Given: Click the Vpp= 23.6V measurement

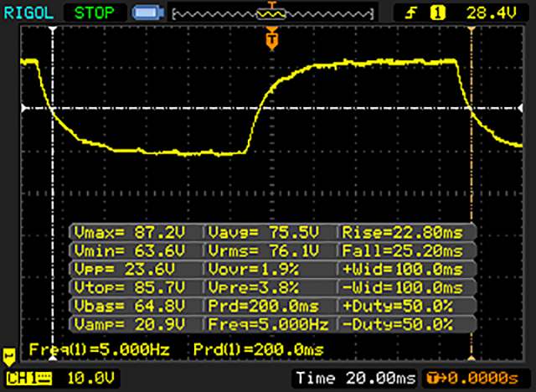Looking at the screenshot, I should pyautogui.click(x=125, y=270).
